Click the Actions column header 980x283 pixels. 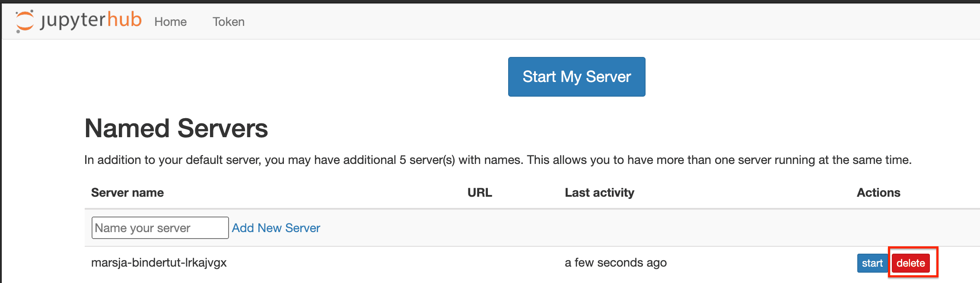click(878, 193)
